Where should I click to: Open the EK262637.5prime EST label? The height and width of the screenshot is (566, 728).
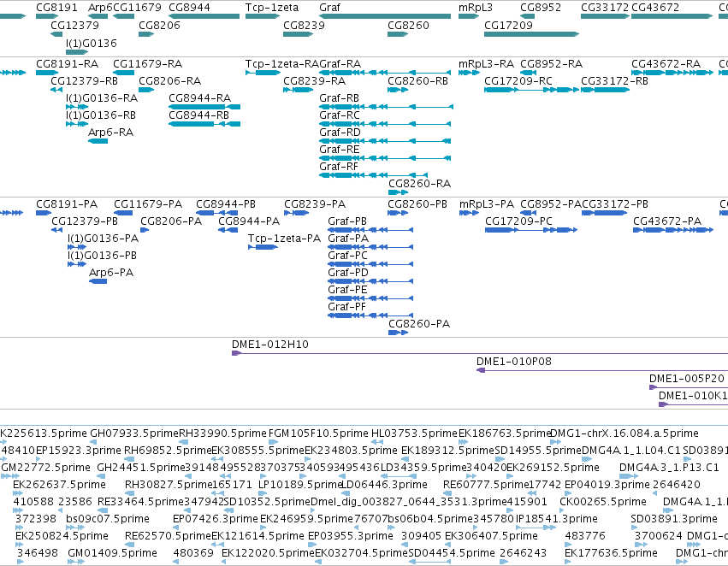(59, 485)
